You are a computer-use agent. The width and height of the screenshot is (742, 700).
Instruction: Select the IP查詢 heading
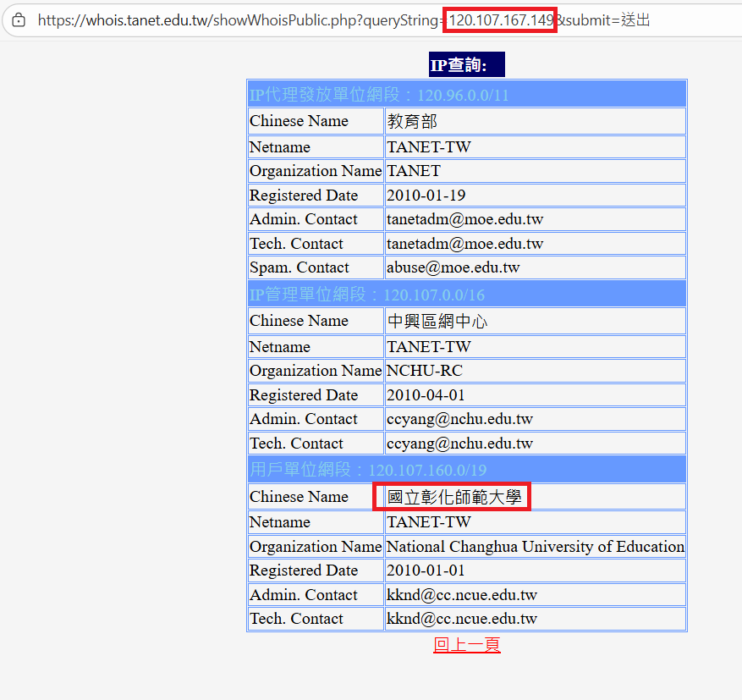tap(466, 64)
